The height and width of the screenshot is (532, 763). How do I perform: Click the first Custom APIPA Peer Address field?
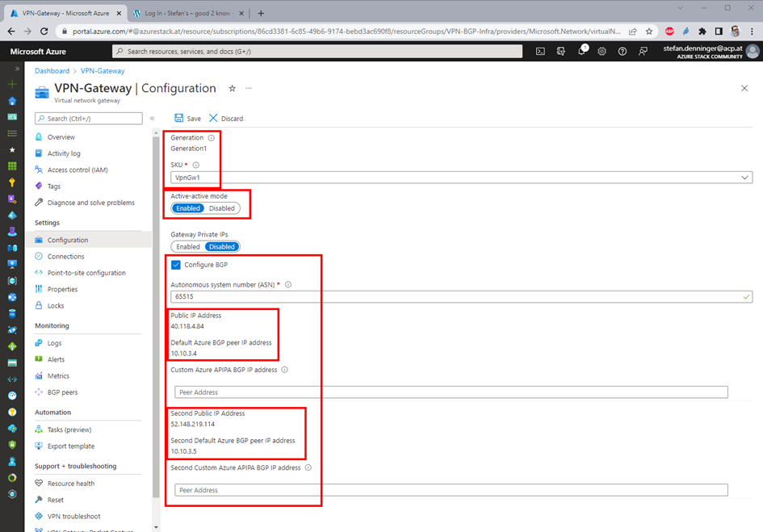(x=451, y=392)
